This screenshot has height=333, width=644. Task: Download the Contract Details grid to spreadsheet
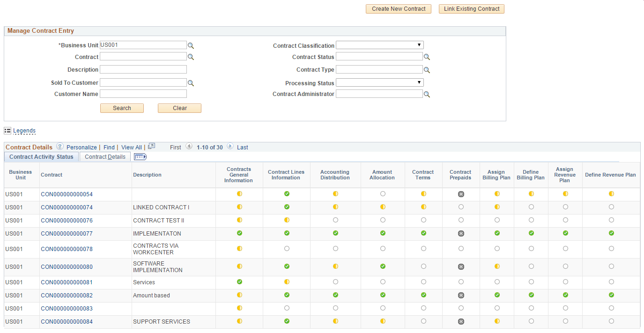point(151,147)
